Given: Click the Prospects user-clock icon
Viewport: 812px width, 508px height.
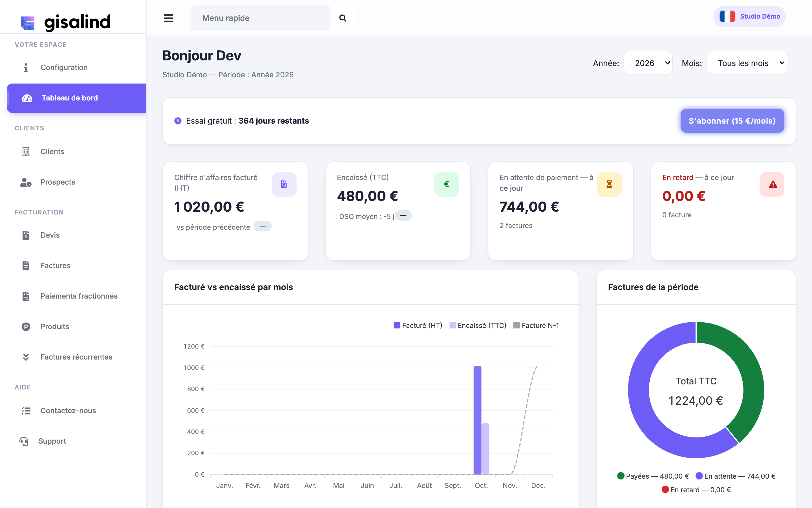Looking at the screenshot, I should pos(26,182).
